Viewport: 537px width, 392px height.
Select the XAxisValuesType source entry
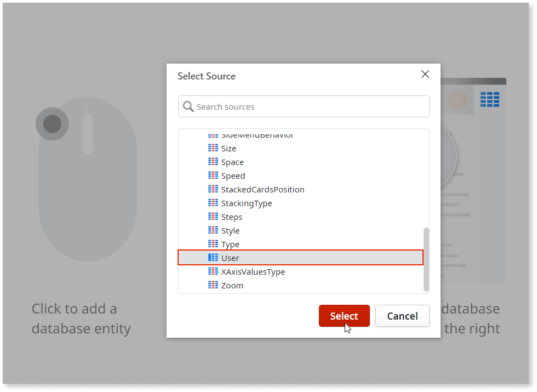[253, 272]
